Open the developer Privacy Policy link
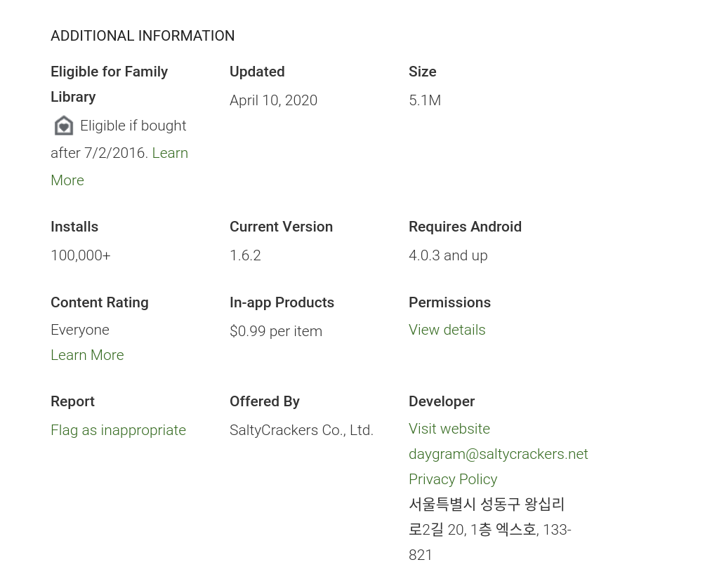 click(453, 479)
